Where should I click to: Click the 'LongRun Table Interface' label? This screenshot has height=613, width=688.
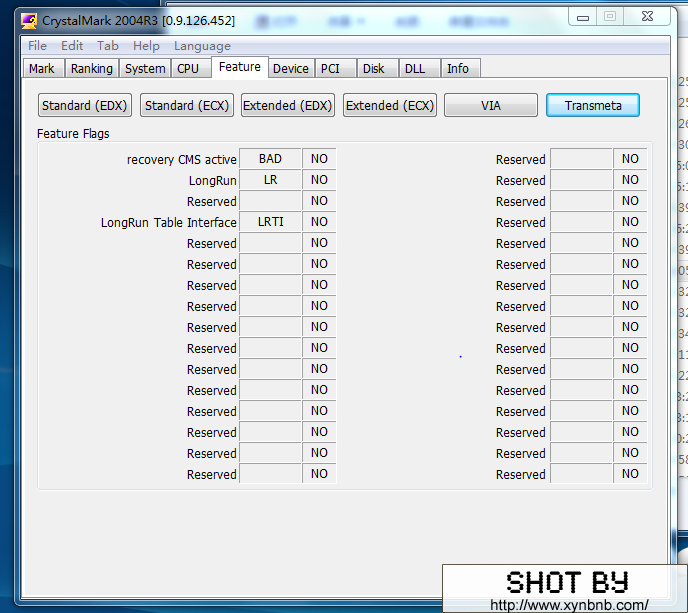point(169,223)
